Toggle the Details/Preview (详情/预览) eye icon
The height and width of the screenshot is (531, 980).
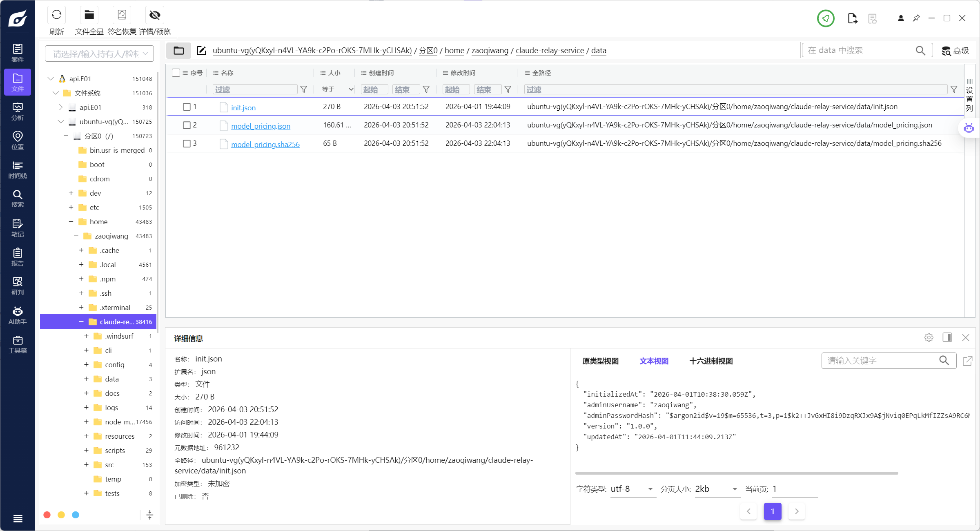click(154, 16)
